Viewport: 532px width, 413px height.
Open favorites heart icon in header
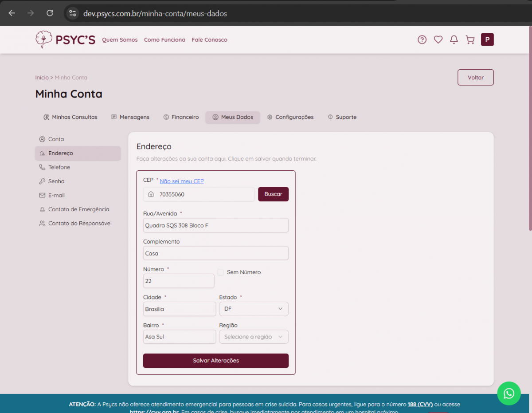point(438,40)
